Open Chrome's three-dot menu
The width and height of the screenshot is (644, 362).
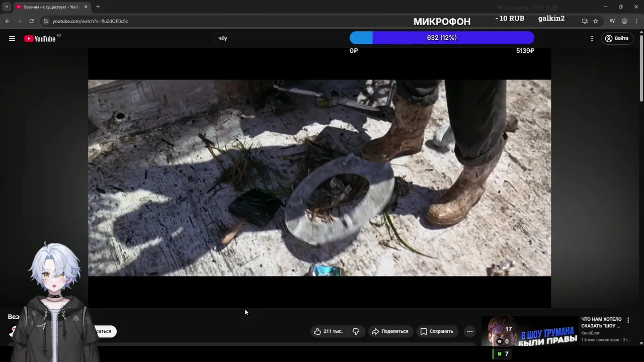click(636, 21)
